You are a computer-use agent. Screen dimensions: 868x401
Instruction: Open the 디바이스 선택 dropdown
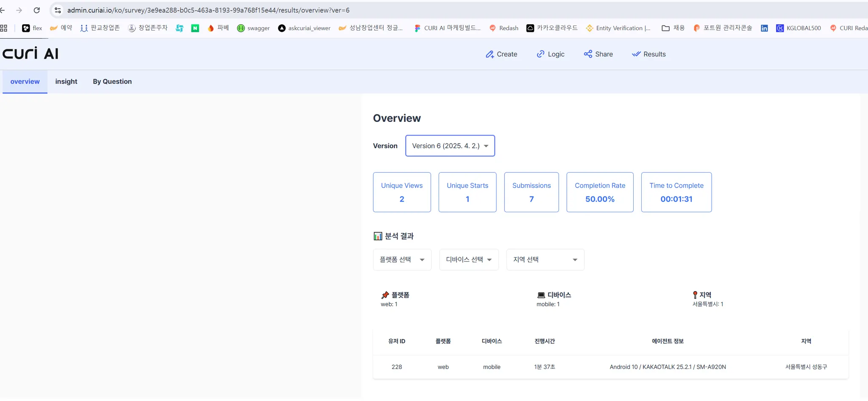[x=469, y=260]
